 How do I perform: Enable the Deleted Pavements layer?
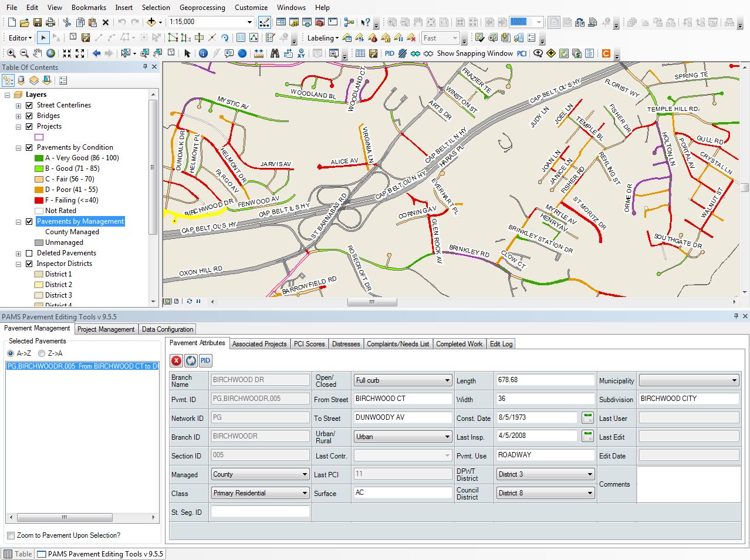click(29, 253)
